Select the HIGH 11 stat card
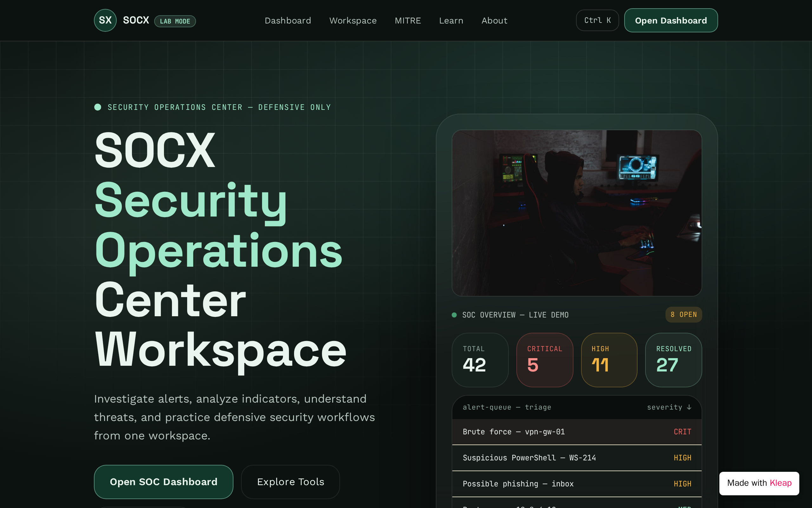Screen dimensions: 812x508 click(609, 360)
